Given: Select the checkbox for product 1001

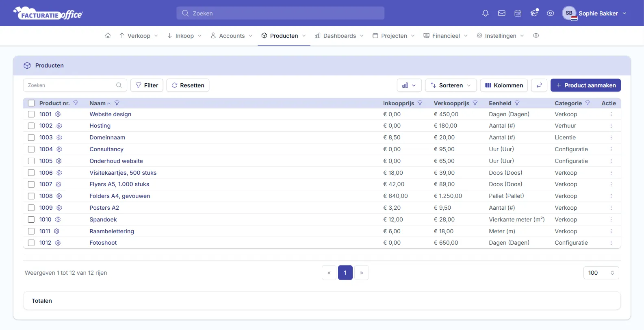Looking at the screenshot, I should (x=31, y=114).
